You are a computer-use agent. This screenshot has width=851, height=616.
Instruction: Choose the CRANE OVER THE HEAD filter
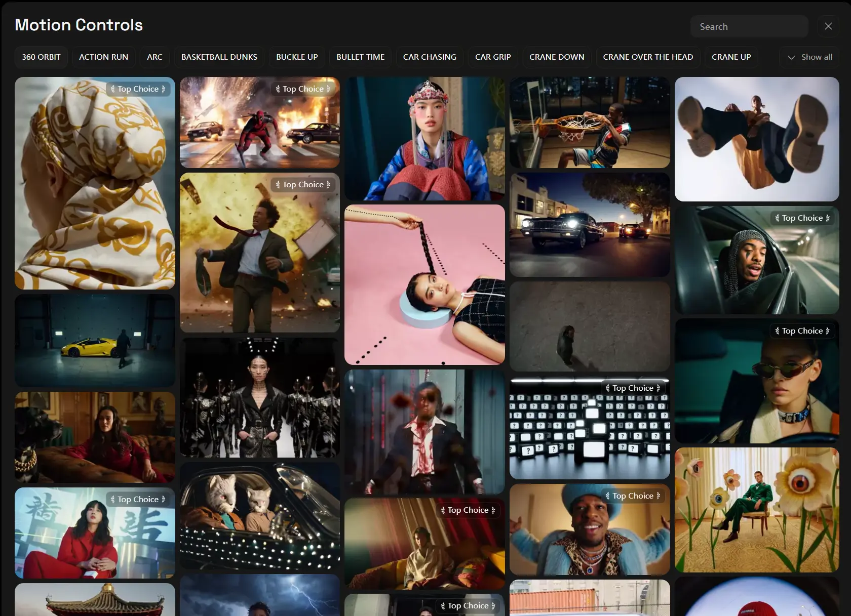coord(648,57)
